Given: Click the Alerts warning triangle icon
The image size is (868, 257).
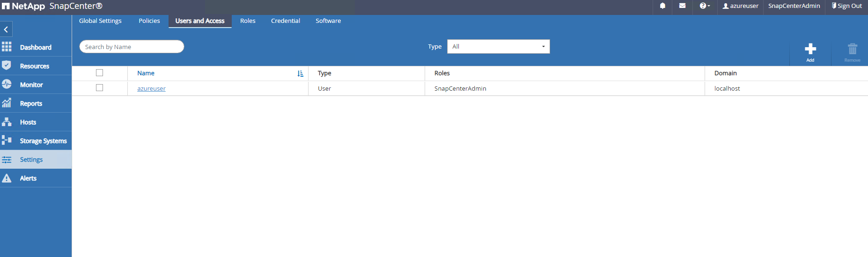Looking at the screenshot, I should coord(7,178).
